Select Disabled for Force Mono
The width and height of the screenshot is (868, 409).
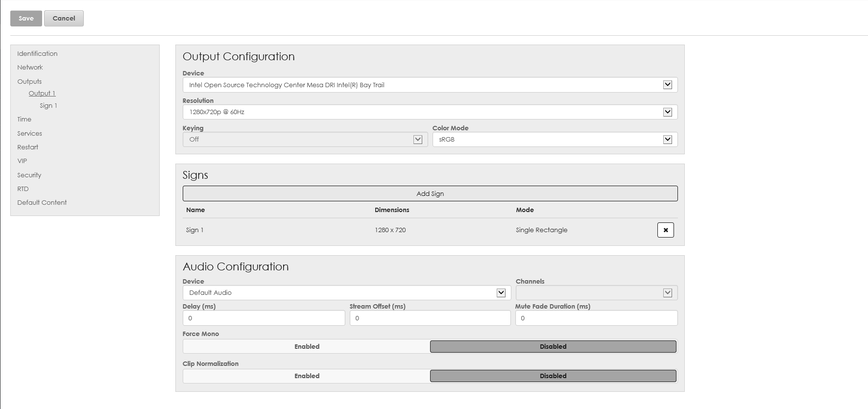553,346
